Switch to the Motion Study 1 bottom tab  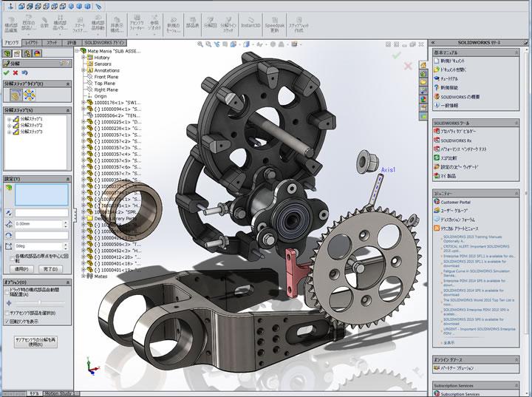pos(61,393)
